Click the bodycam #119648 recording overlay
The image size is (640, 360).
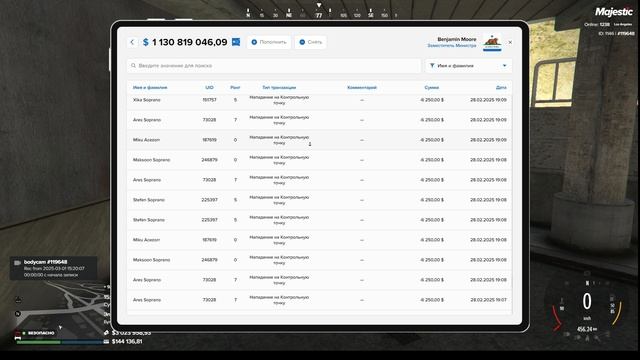pos(53,268)
